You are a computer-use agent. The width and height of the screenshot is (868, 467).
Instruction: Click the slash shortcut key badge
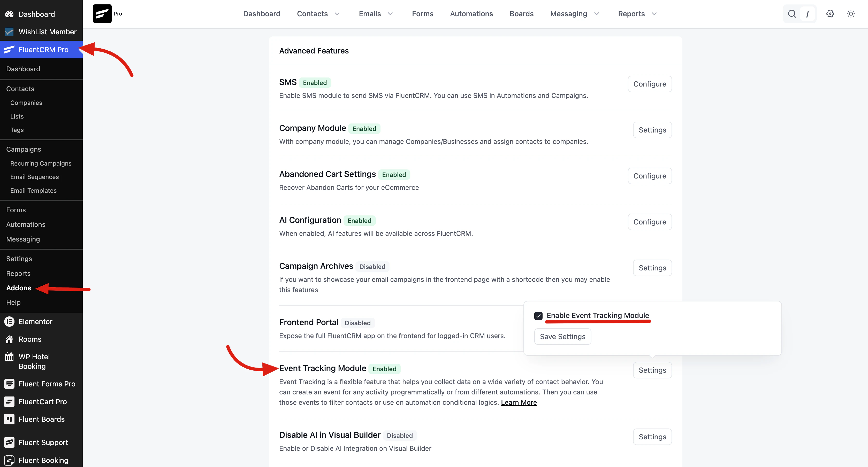[807, 14]
